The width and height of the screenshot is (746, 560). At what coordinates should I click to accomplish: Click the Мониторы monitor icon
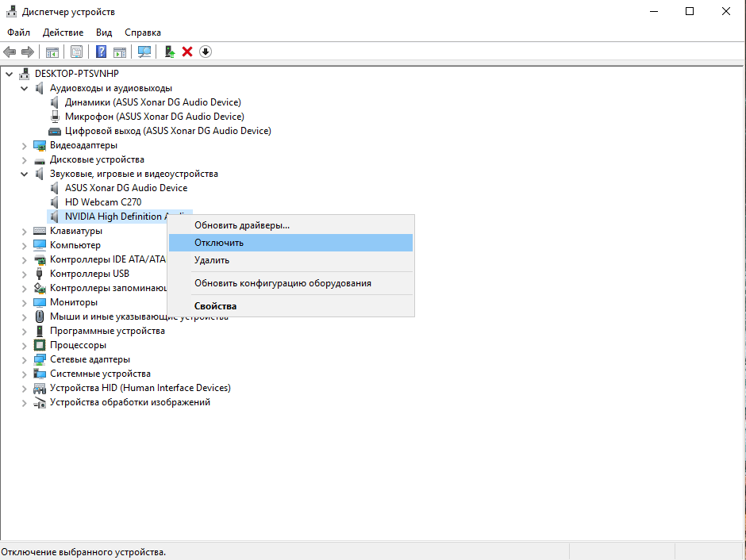(40, 302)
